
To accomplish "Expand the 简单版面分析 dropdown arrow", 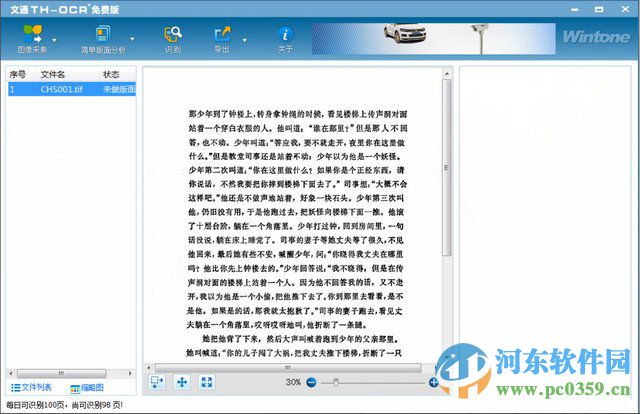I will pyautogui.click(x=132, y=40).
